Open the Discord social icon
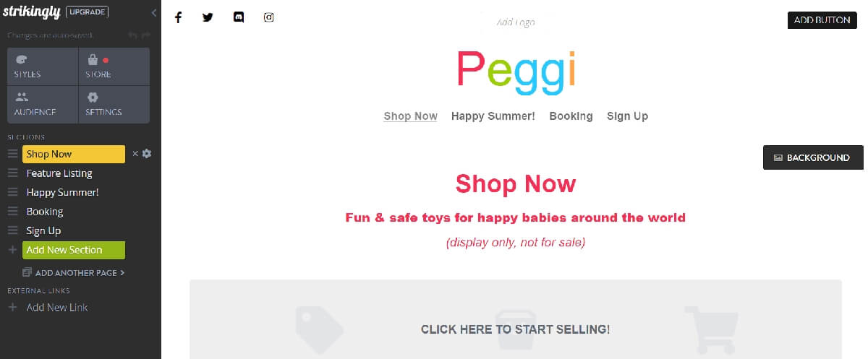The width and height of the screenshot is (868, 359). coord(239,17)
